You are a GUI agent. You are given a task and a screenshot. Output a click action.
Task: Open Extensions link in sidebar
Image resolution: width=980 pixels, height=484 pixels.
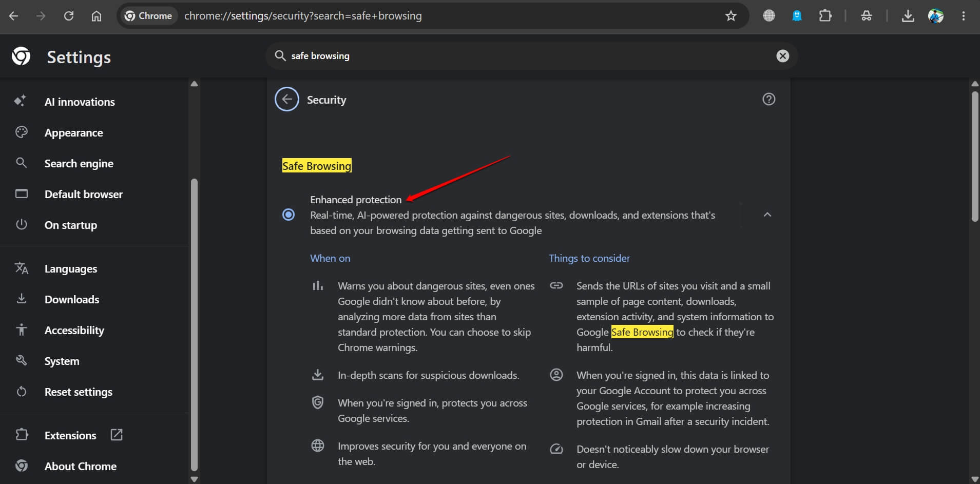pos(70,435)
